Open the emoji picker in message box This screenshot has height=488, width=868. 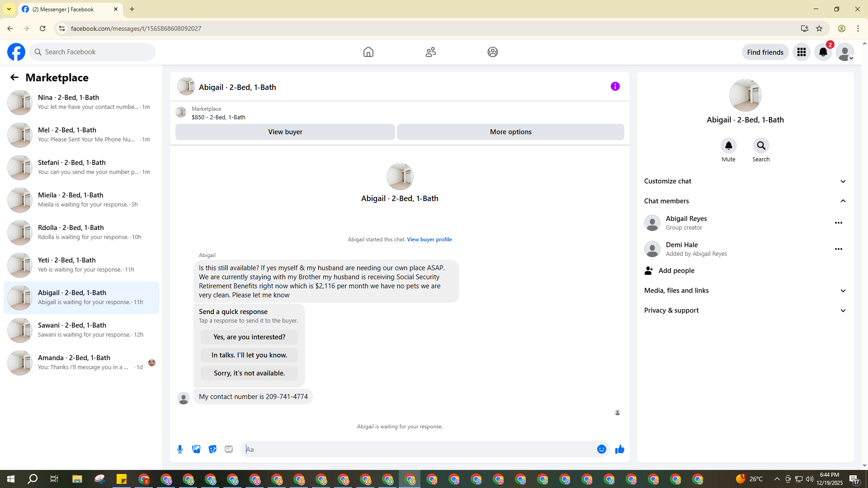click(x=601, y=449)
